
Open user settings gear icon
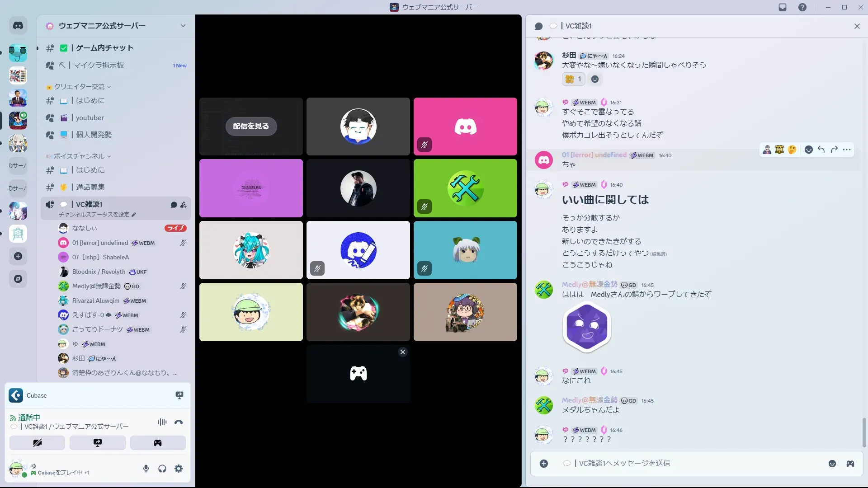[x=179, y=469]
